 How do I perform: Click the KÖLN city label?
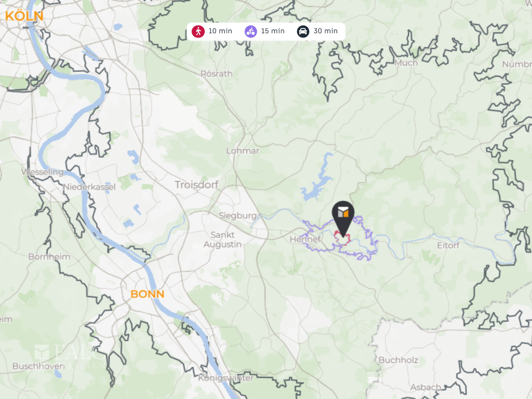(x=24, y=16)
